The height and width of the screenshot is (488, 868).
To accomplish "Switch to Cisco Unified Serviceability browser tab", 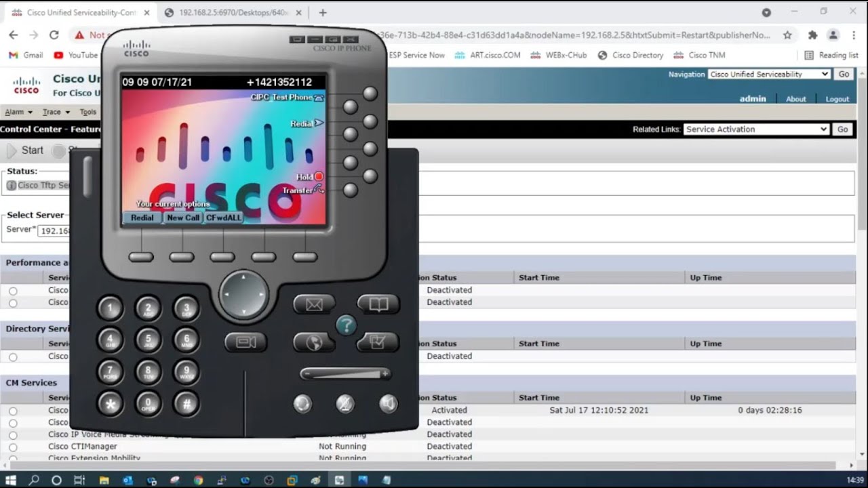I will point(80,13).
